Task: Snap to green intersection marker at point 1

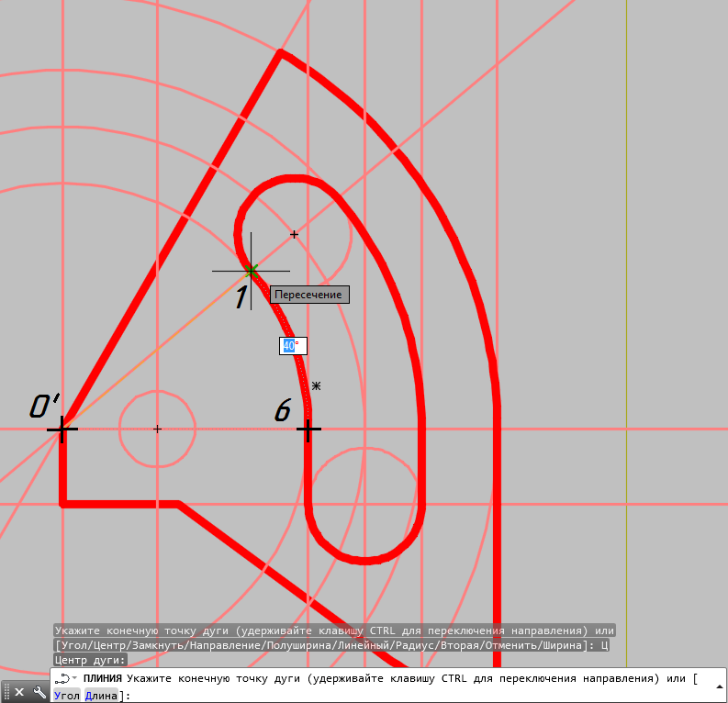Action: pyautogui.click(x=252, y=271)
